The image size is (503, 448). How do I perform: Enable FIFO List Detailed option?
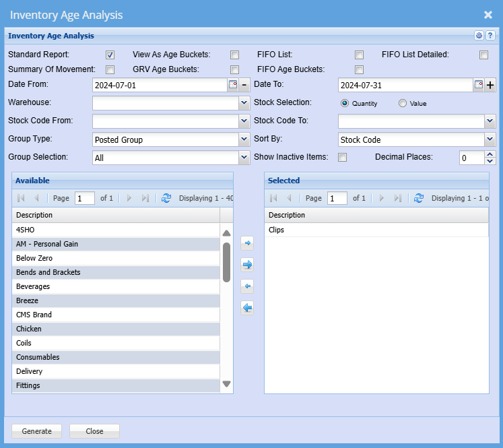tap(483, 55)
